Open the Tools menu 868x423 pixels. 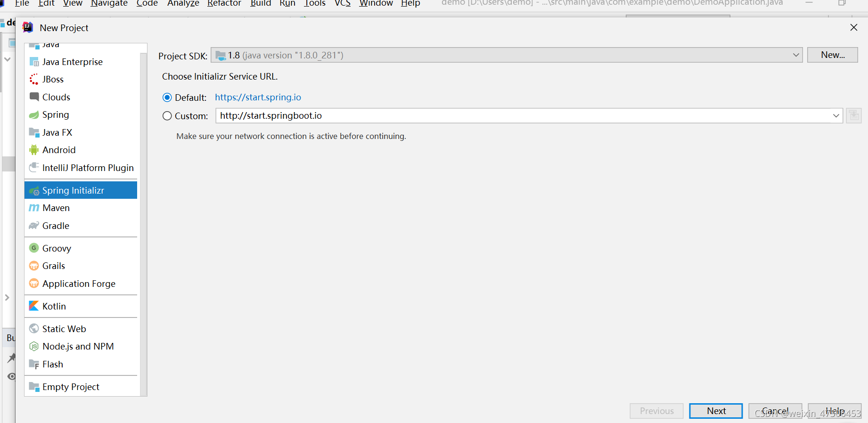pos(315,3)
